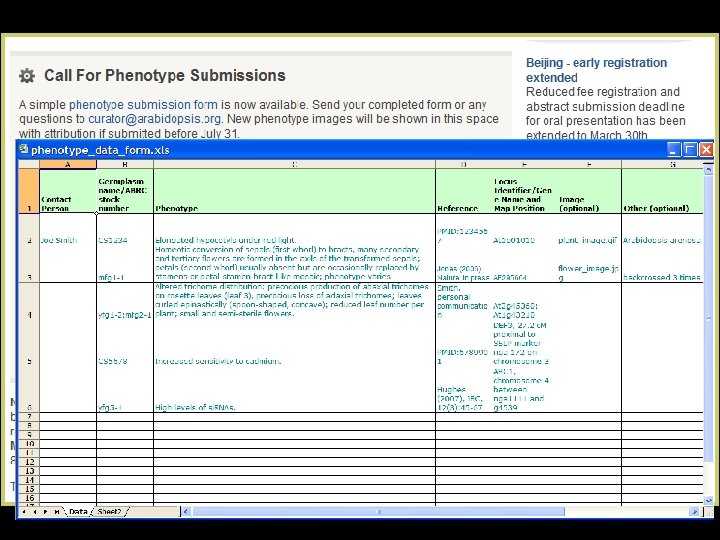Select the Arabidopsis arenosa cell

click(663, 229)
